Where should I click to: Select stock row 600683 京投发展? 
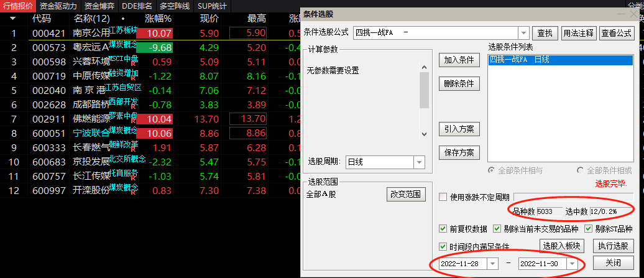(x=150, y=162)
